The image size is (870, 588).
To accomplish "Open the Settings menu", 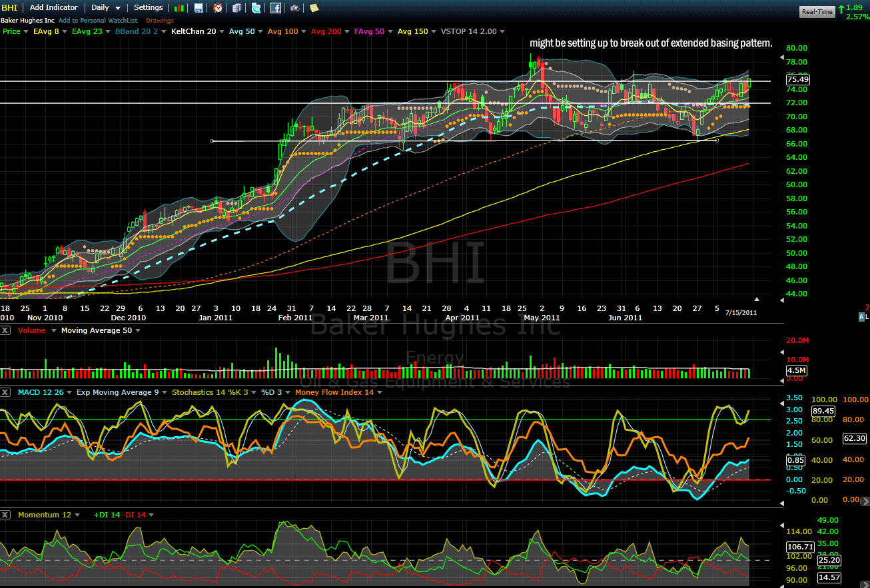I will point(148,8).
